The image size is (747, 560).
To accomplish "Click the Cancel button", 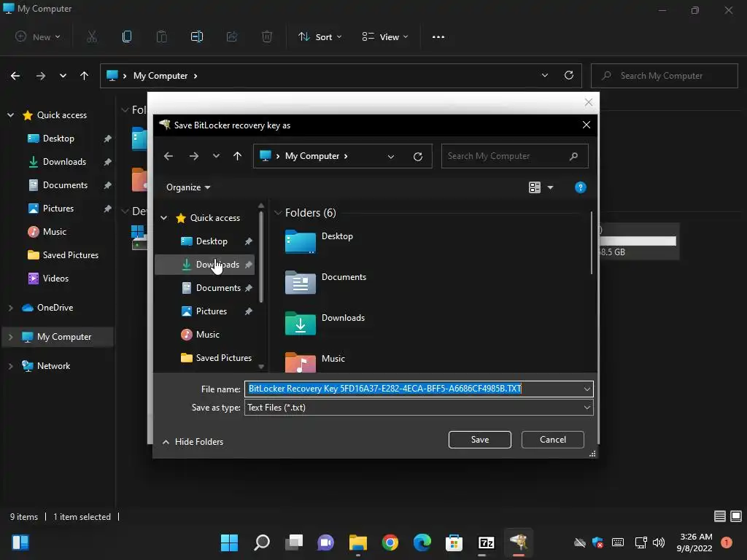I will [x=553, y=440].
